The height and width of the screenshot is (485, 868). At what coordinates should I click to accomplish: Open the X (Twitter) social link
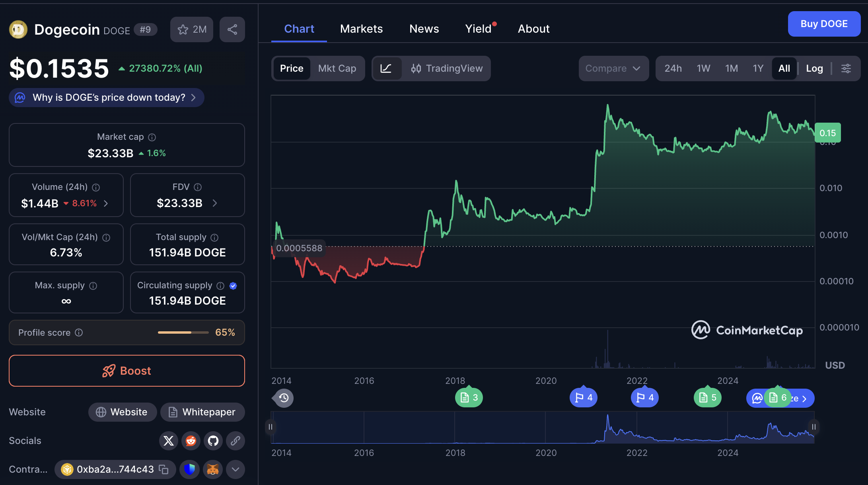point(169,441)
